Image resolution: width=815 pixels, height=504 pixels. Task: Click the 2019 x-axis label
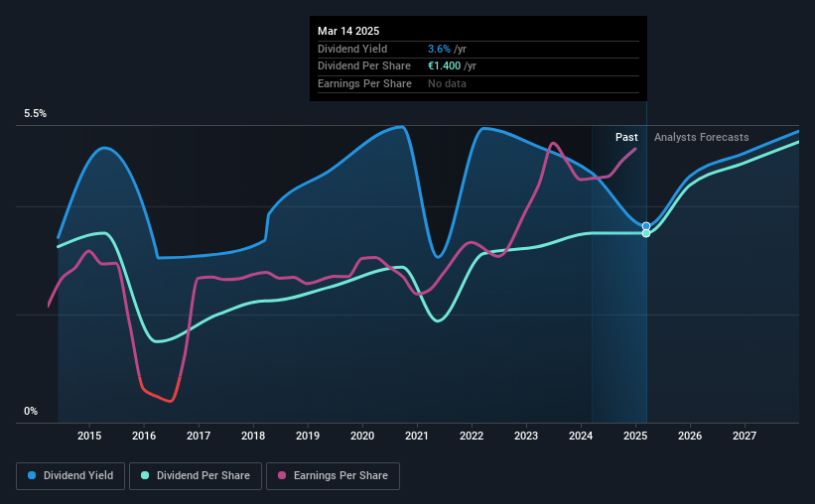[x=308, y=436]
